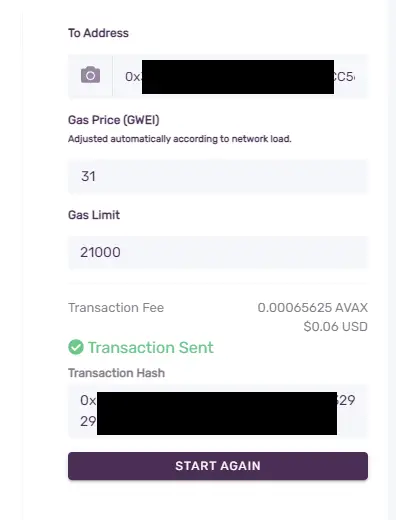The height and width of the screenshot is (520, 396).
Task: Click the START AGAIN button
Action: 218,466
